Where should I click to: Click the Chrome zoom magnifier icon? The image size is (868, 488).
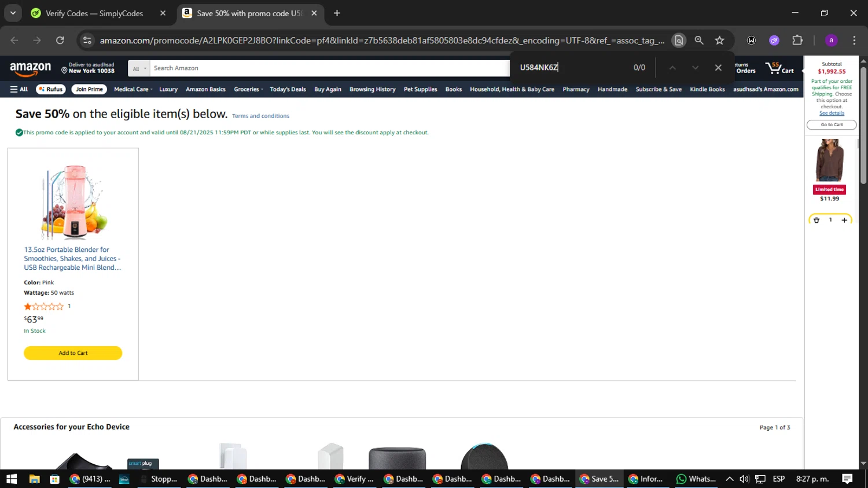coord(699,40)
